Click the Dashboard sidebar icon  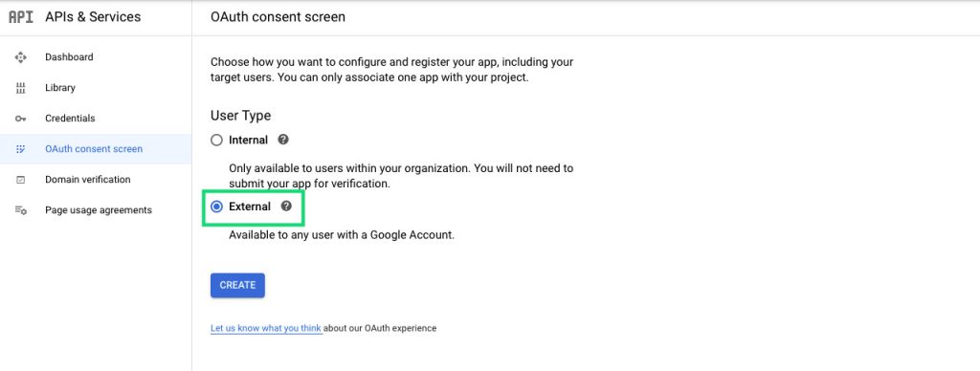pyautogui.click(x=21, y=57)
